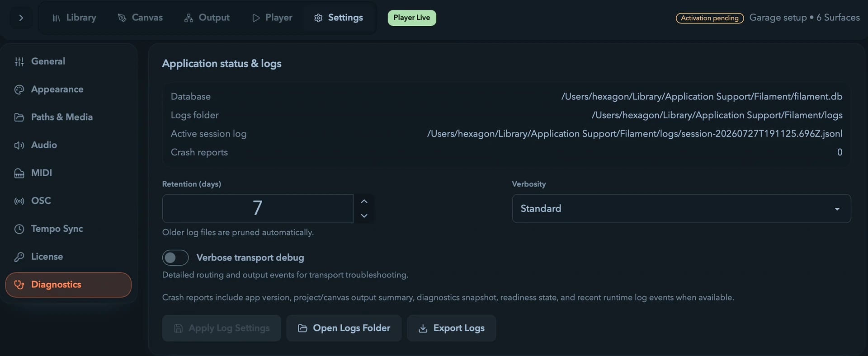Click the Active session log .jsonl path

point(635,134)
